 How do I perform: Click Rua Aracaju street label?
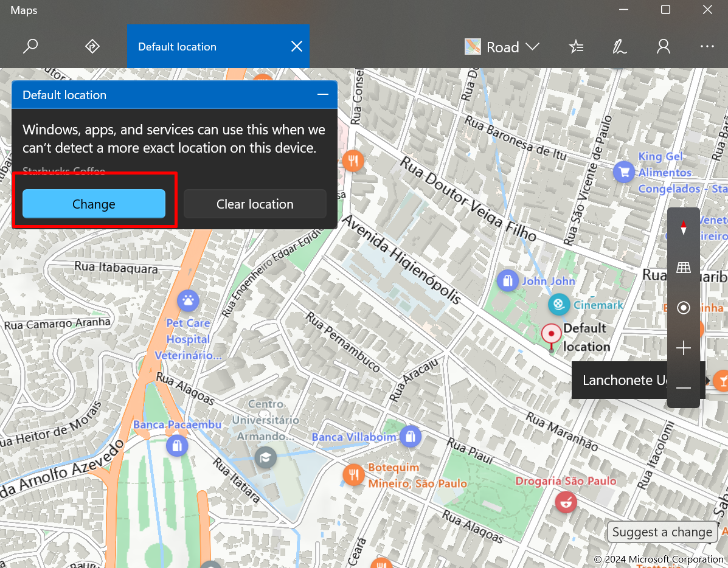[413, 379]
